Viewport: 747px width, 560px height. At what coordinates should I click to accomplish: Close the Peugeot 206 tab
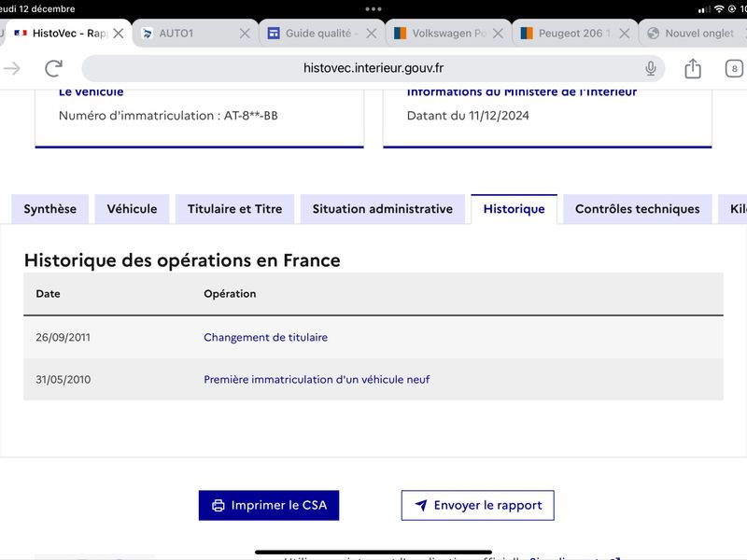coord(625,34)
